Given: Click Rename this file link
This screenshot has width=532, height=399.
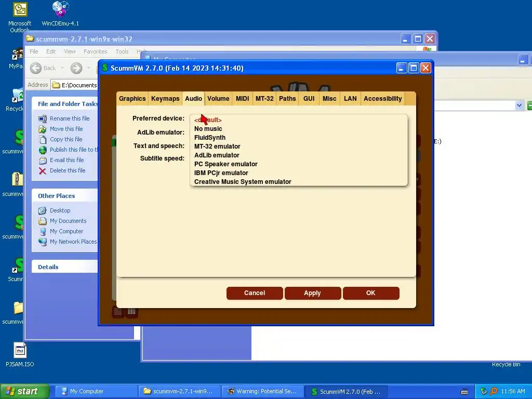Looking at the screenshot, I should pos(70,118).
